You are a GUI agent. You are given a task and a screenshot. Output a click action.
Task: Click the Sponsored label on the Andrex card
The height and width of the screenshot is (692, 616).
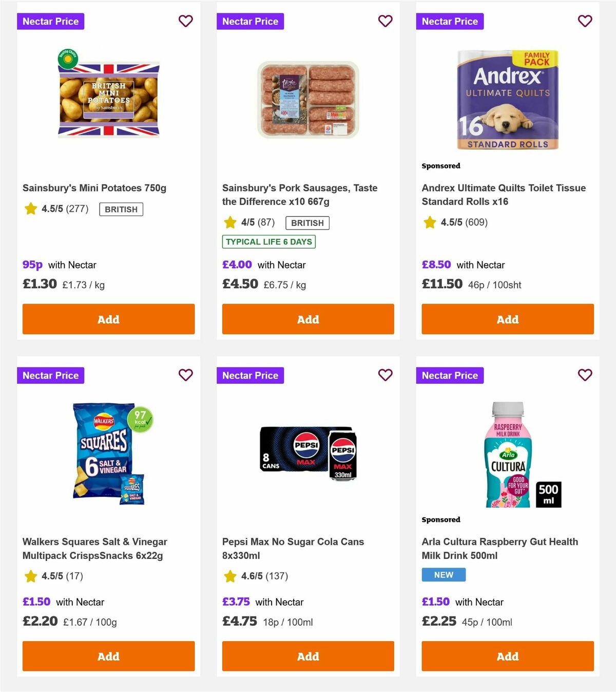point(440,165)
